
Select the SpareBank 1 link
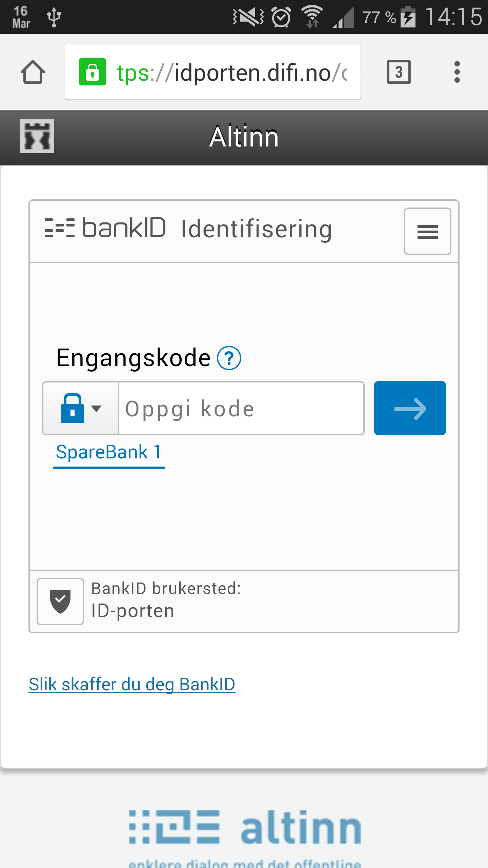[109, 453]
